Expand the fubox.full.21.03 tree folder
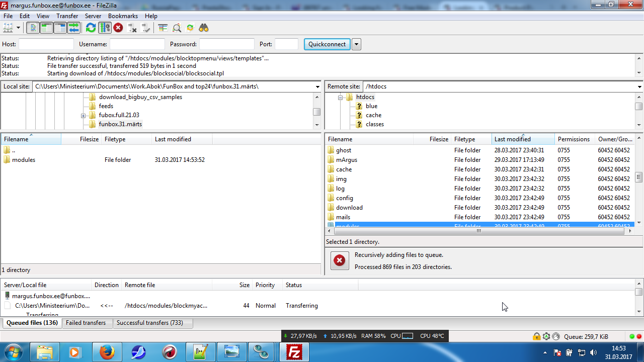This screenshot has width=644, height=362. pos(83,116)
